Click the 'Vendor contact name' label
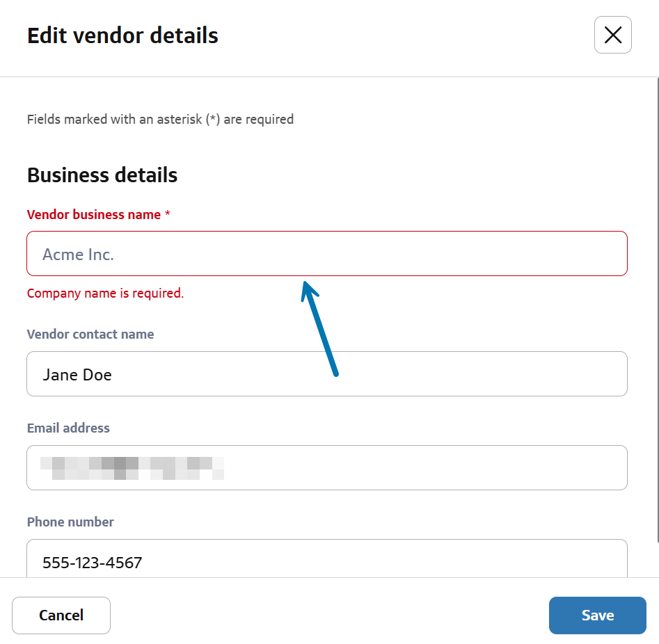Screen dimensions: 659x644 pos(90,335)
